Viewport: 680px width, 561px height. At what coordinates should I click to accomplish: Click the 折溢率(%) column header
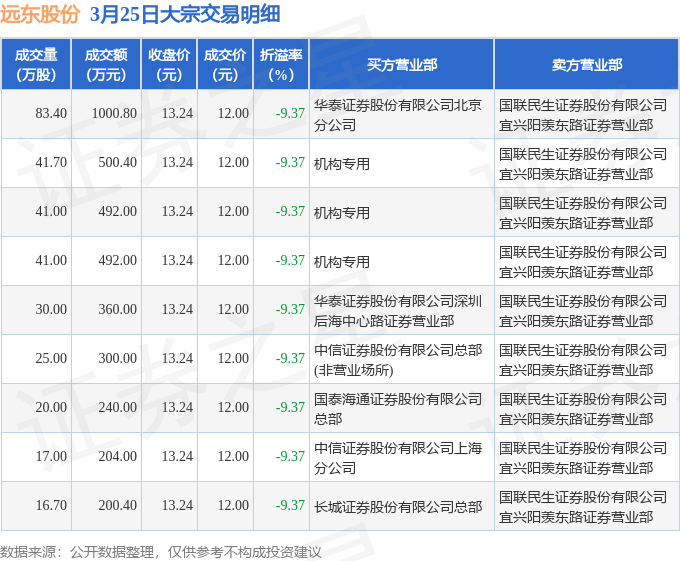[x=281, y=65]
